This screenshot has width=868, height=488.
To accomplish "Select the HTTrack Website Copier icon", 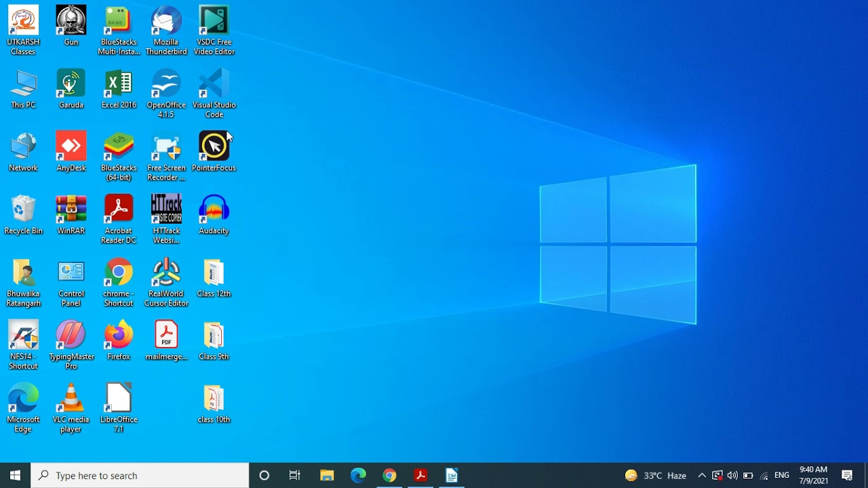I will tap(166, 220).
